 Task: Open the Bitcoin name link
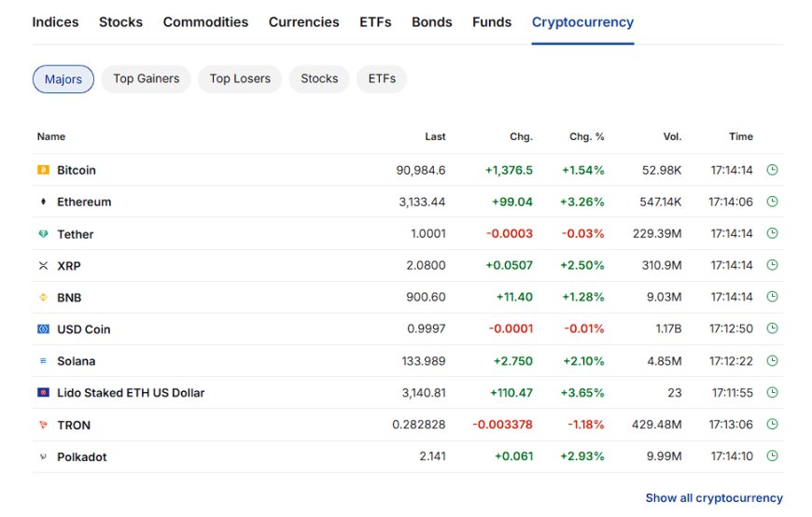pos(77,170)
